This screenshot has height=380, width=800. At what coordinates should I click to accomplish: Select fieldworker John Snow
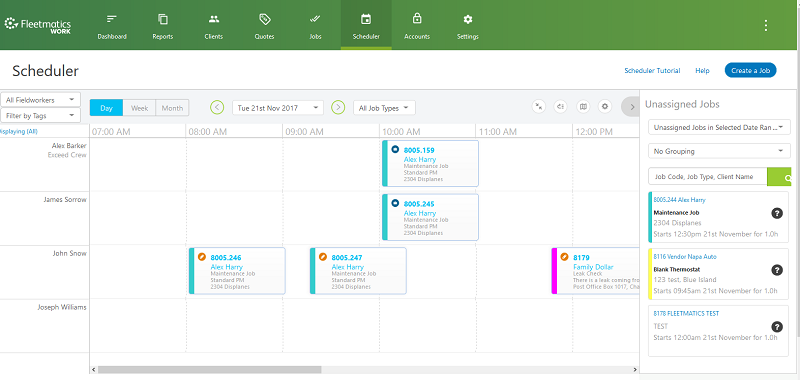click(69, 254)
